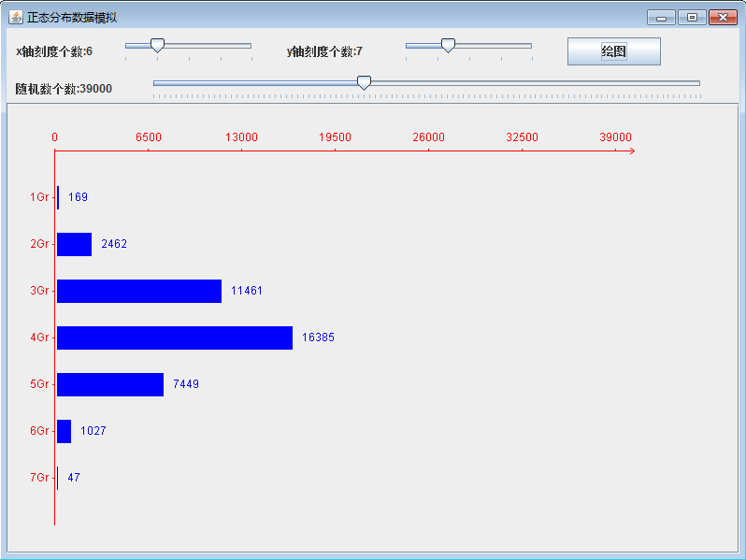The height and width of the screenshot is (560, 746).
Task: Click the 26000 axis tick label
Action: coord(429,137)
